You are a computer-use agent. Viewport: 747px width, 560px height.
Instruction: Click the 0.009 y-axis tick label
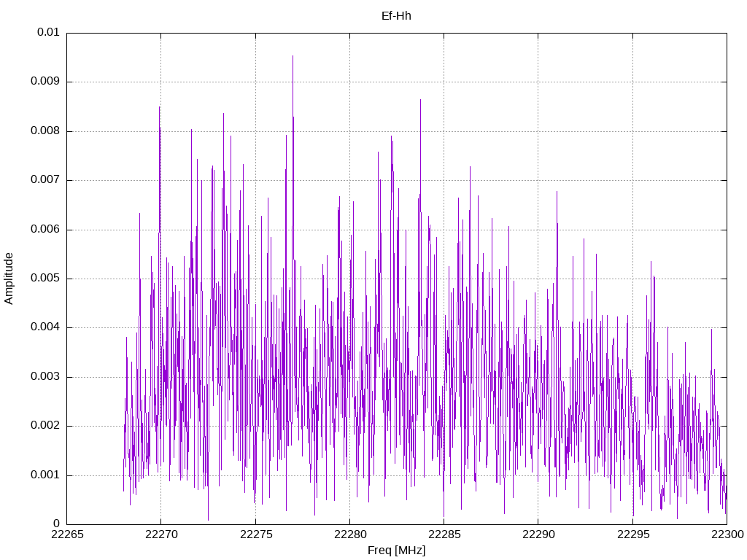[45, 82]
